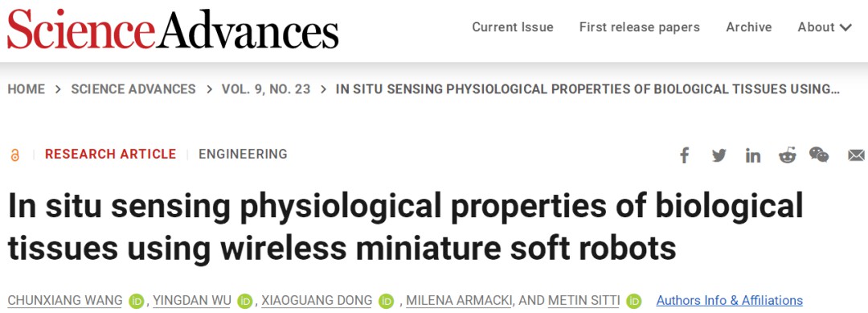Open Metin Sitti's ORCID iD icon

(x=634, y=301)
